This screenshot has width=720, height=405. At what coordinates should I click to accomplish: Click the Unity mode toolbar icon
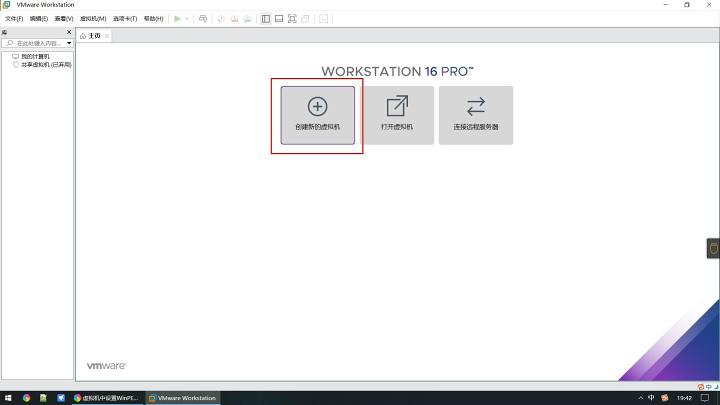(305, 19)
